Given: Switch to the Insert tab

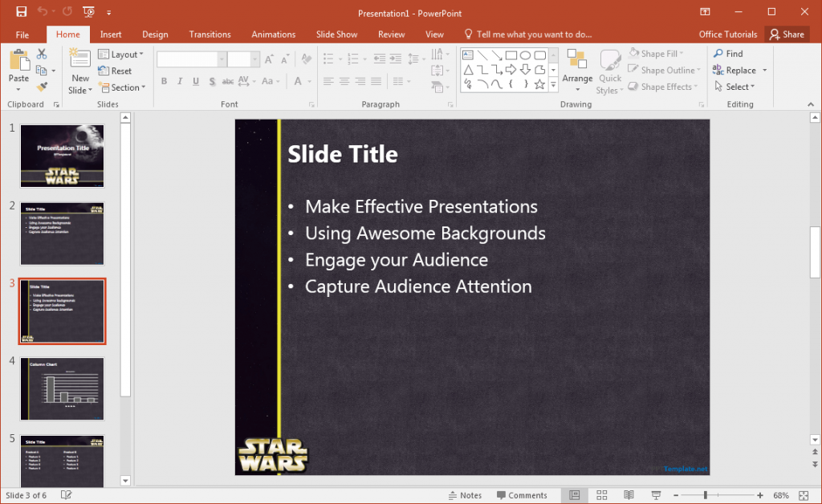Looking at the screenshot, I should pyautogui.click(x=110, y=34).
